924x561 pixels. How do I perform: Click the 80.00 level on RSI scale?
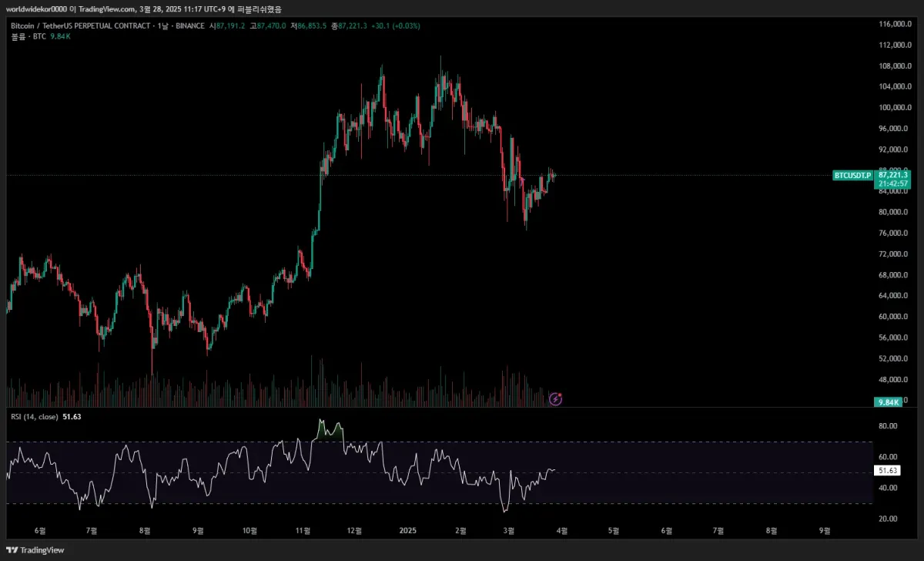point(888,426)
